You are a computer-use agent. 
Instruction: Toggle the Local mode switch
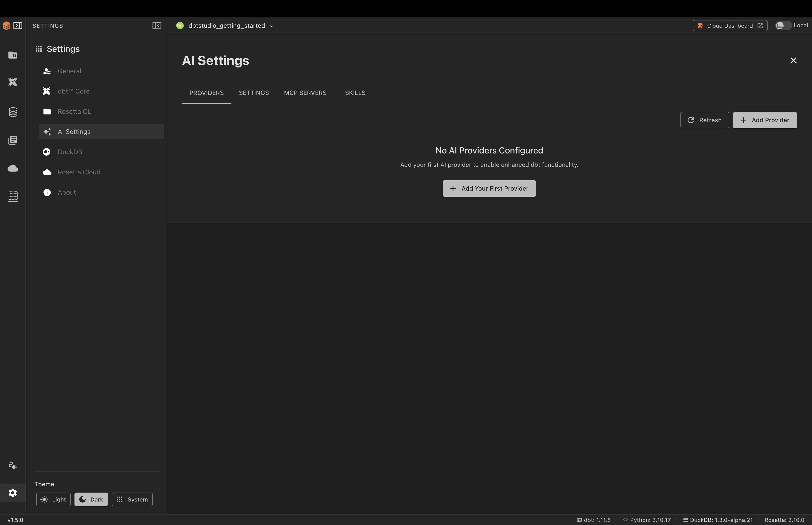(x=783, y=26)
